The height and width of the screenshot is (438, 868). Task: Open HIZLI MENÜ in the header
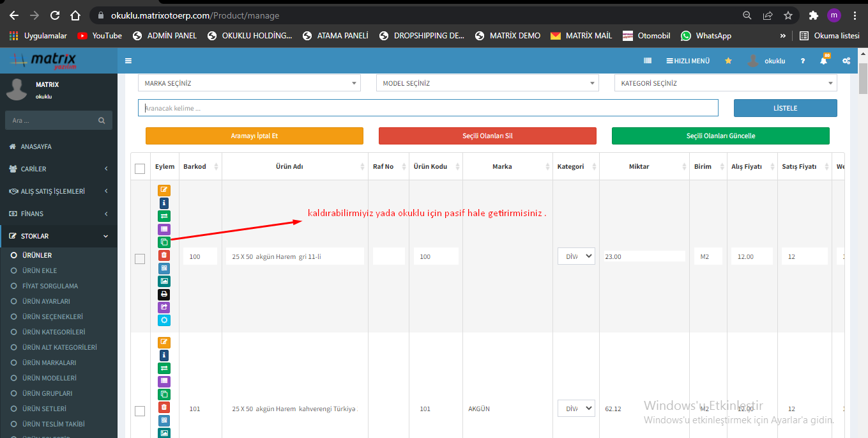click(688, 61)
